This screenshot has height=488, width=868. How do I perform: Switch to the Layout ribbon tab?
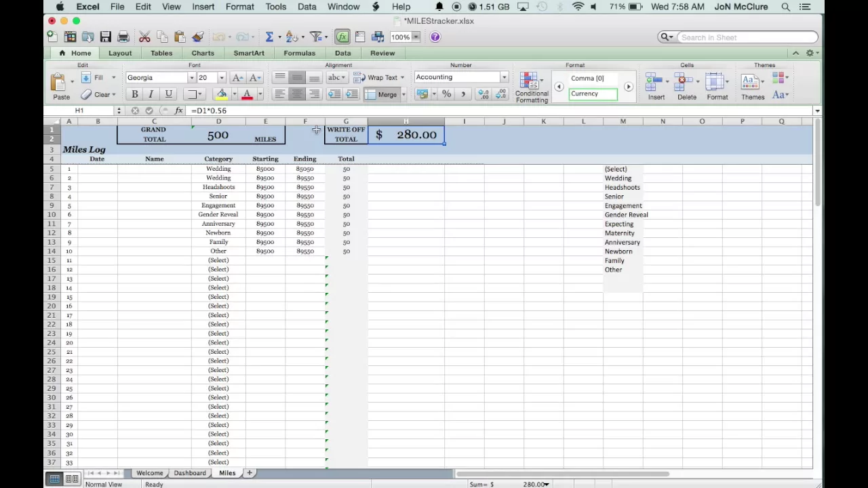point(120,53)
